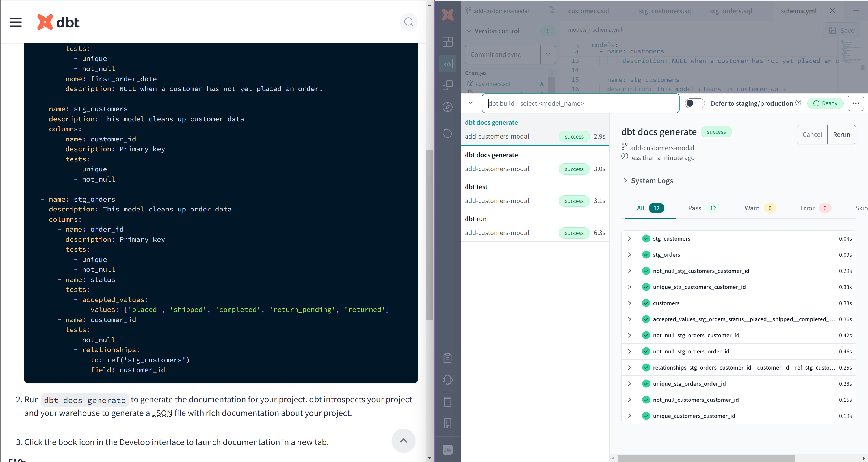The width and height of the screenshot is (868, 462).
Task: Select the Error results tab
Action: [x=815, y=208]
